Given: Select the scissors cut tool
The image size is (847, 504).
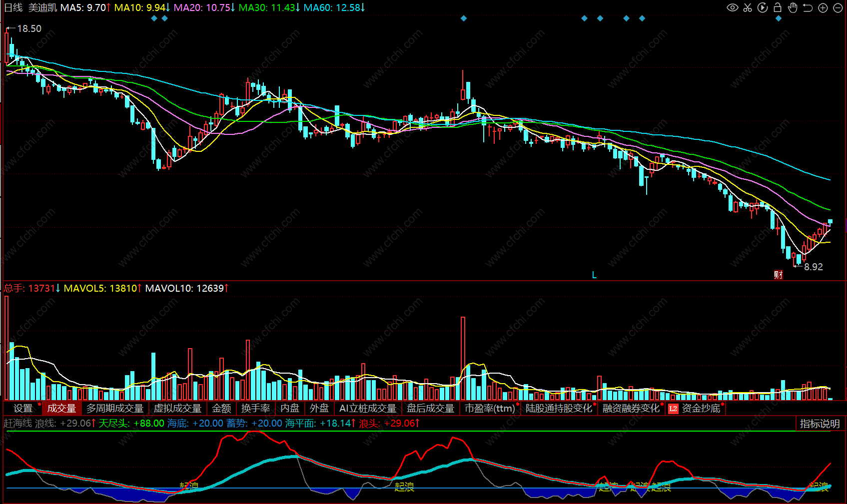Looking at the screenshot, I should [x=748, y=7].
